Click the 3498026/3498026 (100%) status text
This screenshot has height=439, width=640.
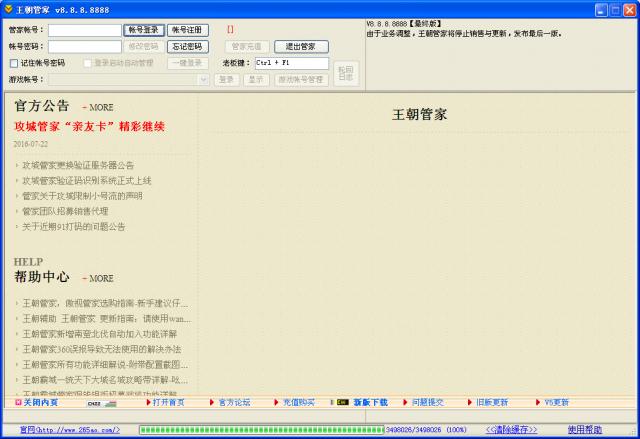click(426, 430)
